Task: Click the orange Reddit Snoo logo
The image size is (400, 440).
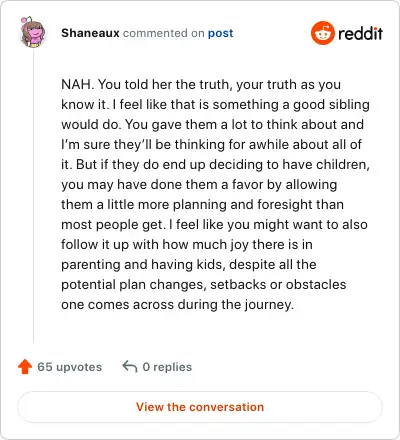Action: [322, 33]
